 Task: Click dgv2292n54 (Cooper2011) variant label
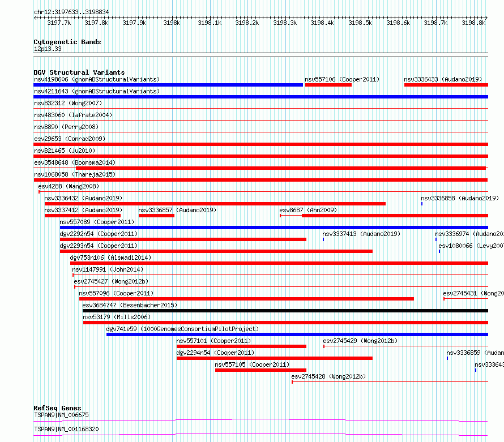point(99,234)
